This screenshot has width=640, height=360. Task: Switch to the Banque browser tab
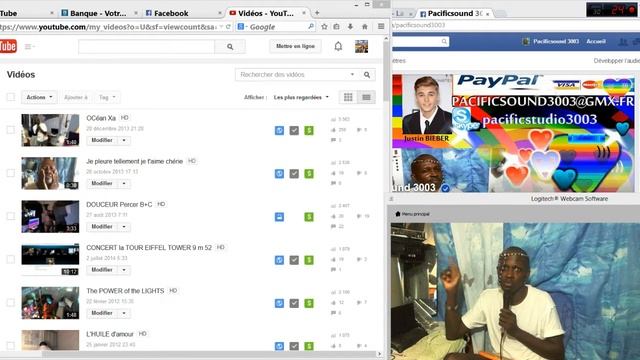(97, 13)
